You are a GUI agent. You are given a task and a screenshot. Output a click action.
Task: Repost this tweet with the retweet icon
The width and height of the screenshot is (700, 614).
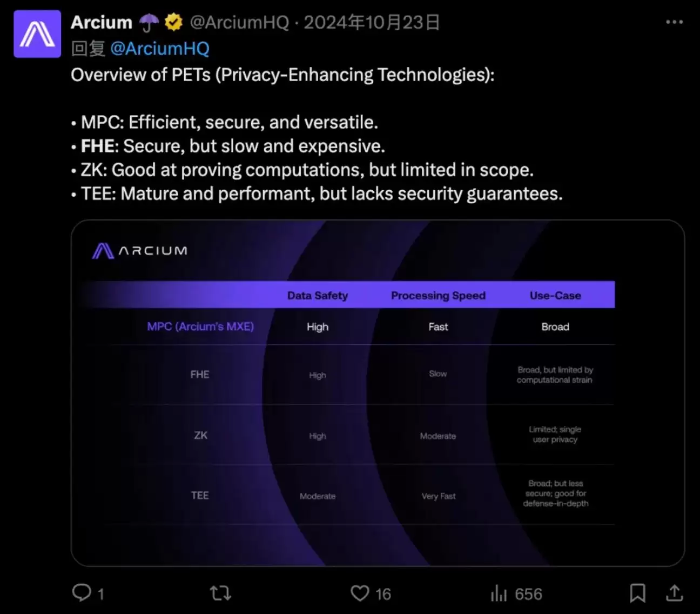pyautogui.click(x=220, y=593)
